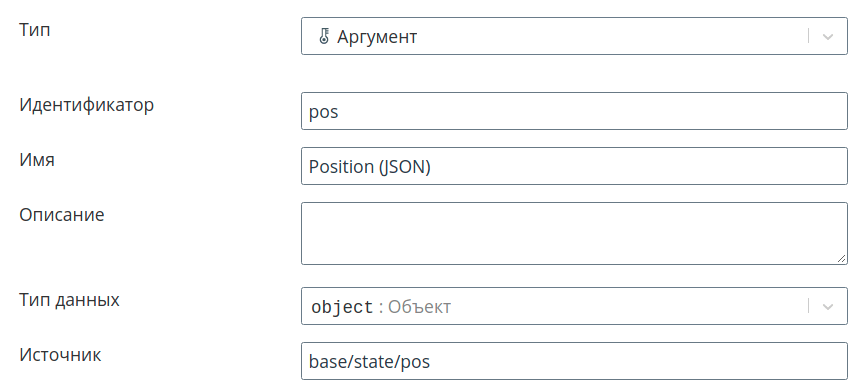The image size is (864, 392).
Task: Click the Тип данных label
Action: pyautogui.click(x=69, y=300)
